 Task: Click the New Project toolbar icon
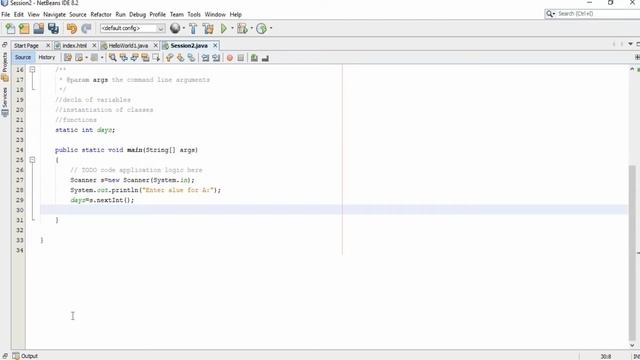tap(24, 29)
